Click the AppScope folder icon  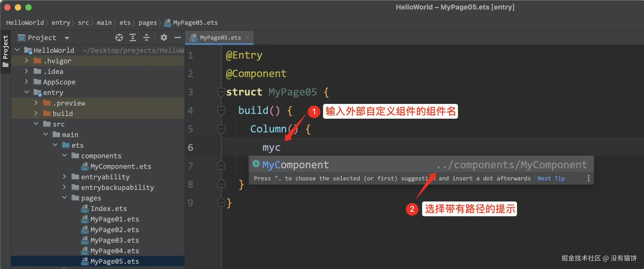(x=37, y=82)
